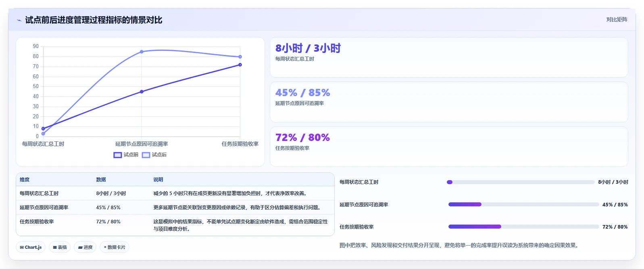Click the progress value 8小时 / 3小时
Viewport: 644px width, 269px height.
tap(613, 182)
